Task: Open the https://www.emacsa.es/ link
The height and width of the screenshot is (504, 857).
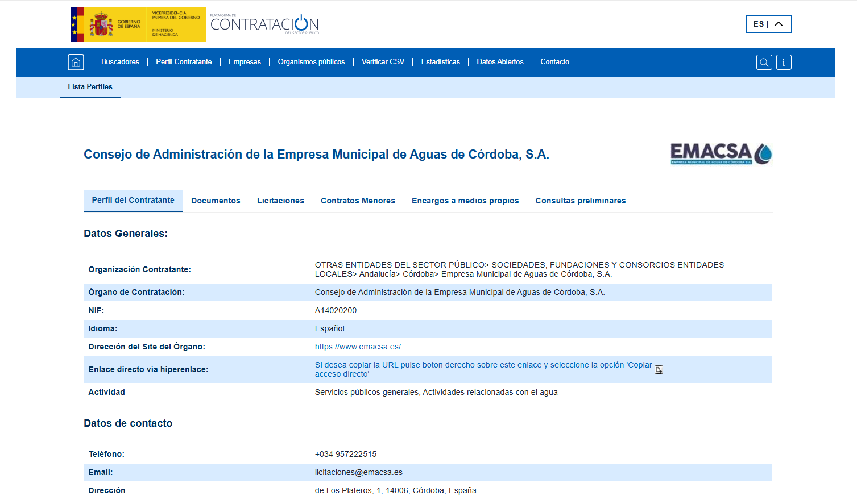Action: click(x=358, y=347)
